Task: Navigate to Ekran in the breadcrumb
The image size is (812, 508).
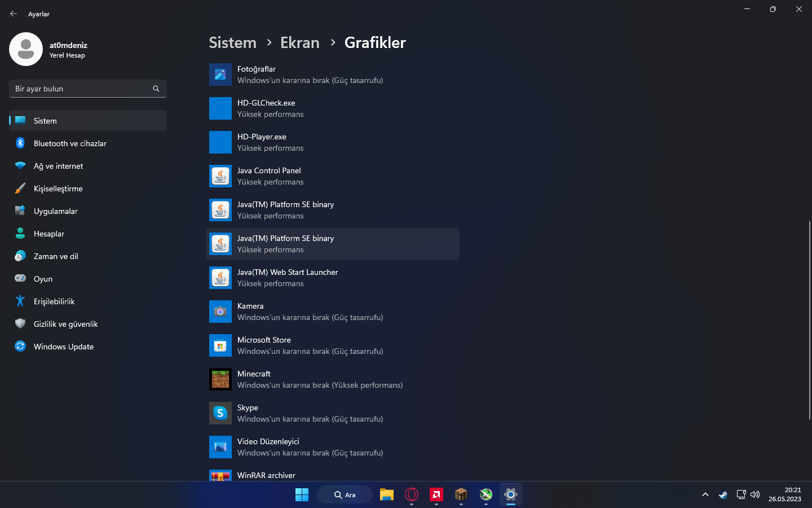Action: [x=300, y=43]
